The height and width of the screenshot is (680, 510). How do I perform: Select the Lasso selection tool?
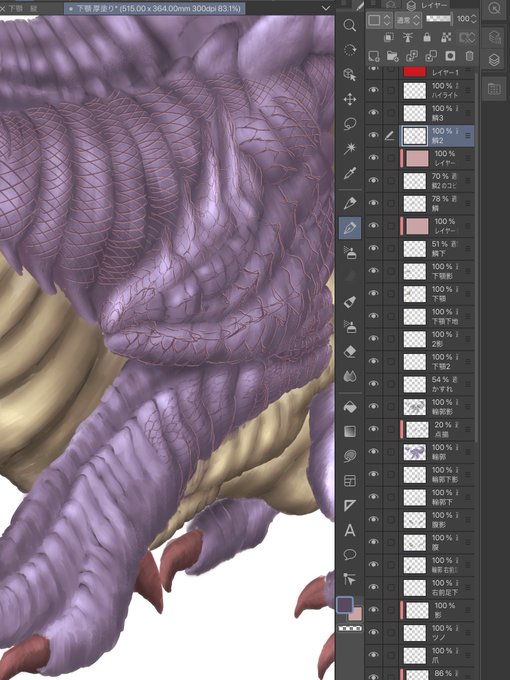point(350,124)
